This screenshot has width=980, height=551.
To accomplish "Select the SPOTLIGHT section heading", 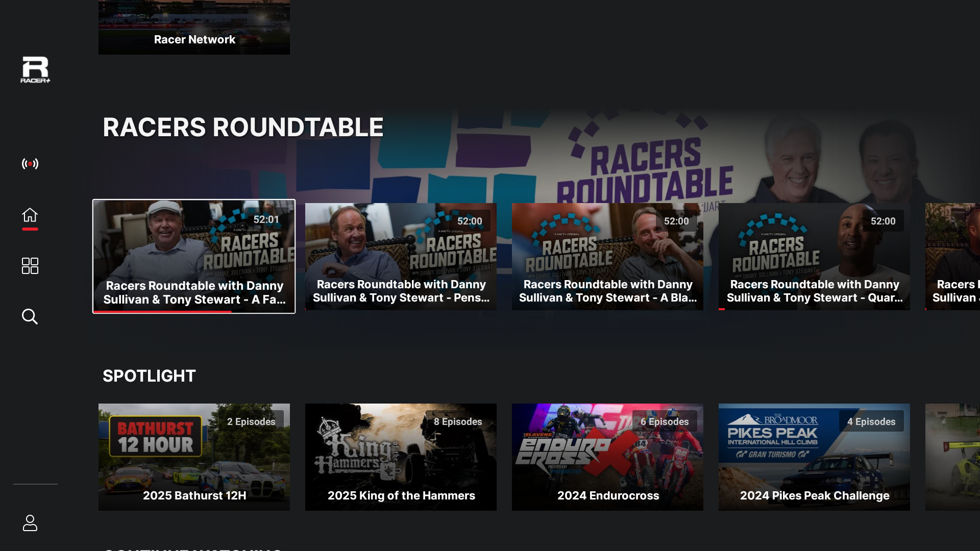I will pos(149,376).
